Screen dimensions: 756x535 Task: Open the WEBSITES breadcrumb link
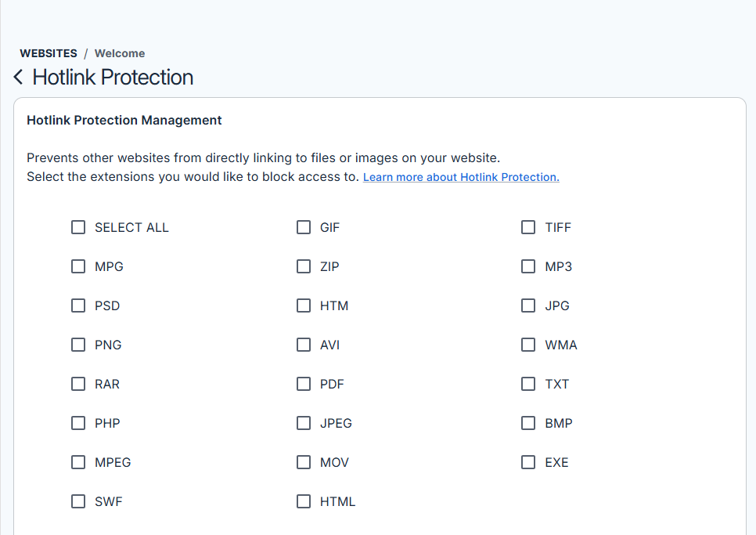(x=49, y=53)
